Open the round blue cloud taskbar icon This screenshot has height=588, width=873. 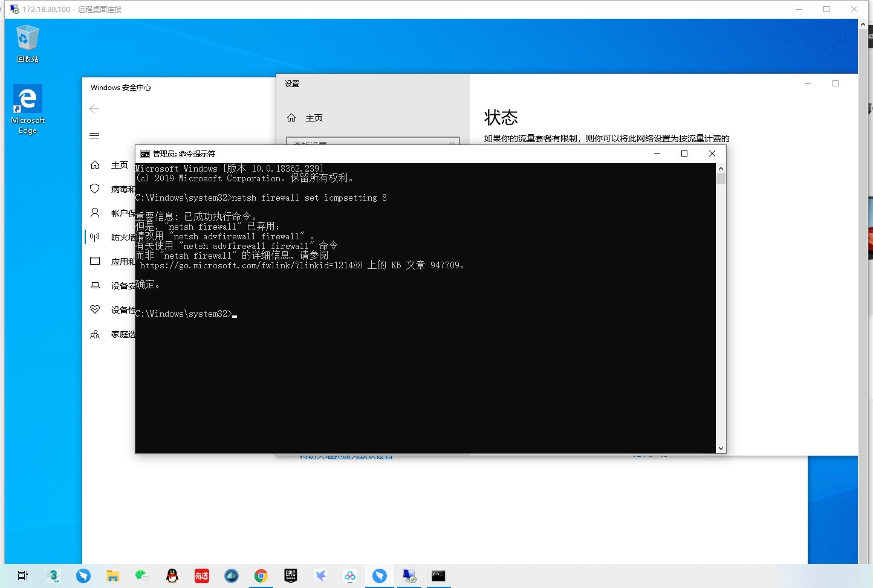232,576
